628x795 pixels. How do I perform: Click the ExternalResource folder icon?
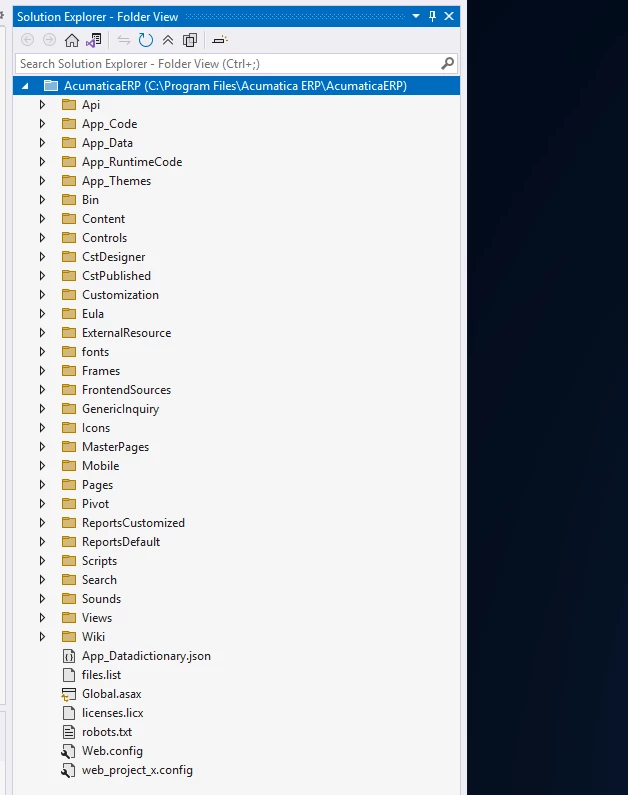(69, 333)
